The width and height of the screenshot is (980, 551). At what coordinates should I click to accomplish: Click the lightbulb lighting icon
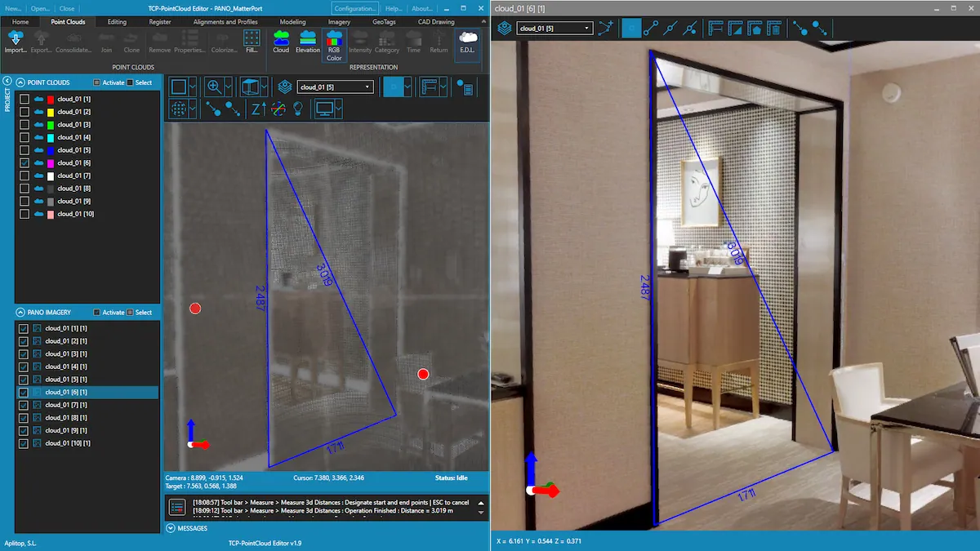(298, 109)
